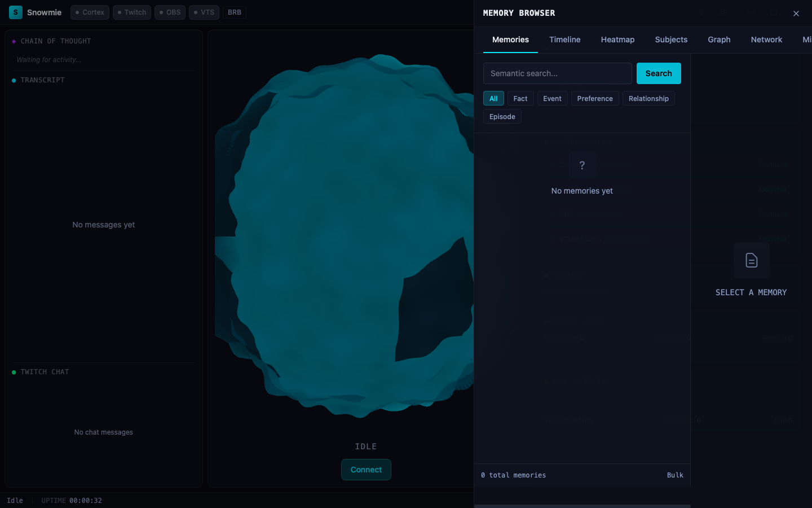Click the document icon above Select a Memory
The width and height of the screenshot is (812, 508).
tap(751, 260)
